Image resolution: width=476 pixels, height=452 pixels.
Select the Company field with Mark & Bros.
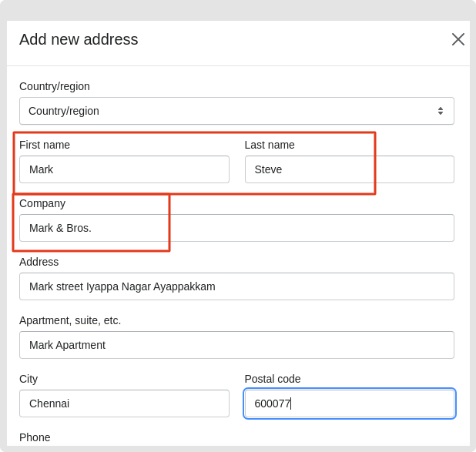236,228
